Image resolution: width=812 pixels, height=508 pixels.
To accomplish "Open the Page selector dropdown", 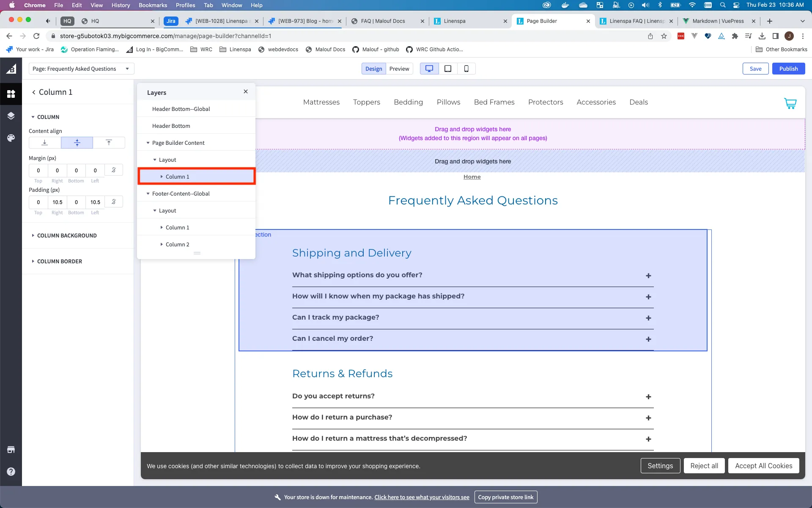I will coord(81,68).
